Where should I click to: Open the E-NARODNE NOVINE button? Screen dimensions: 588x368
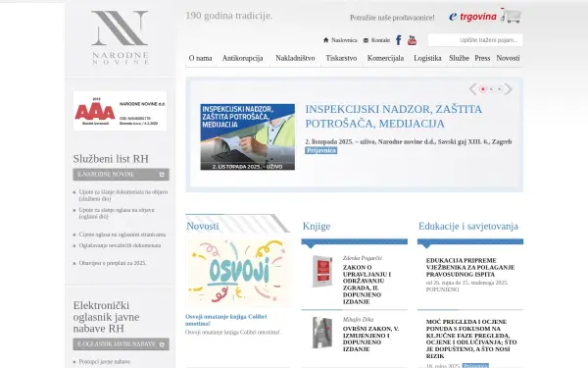click(x=121, y=175)
